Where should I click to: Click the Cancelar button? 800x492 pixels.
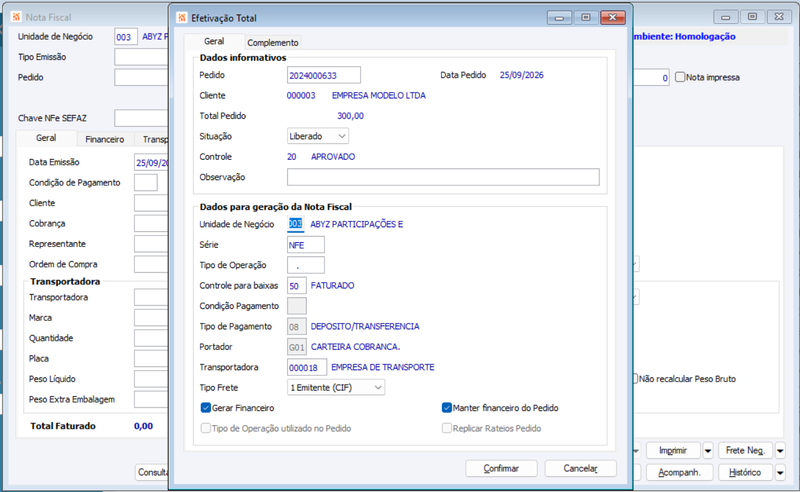581,469
